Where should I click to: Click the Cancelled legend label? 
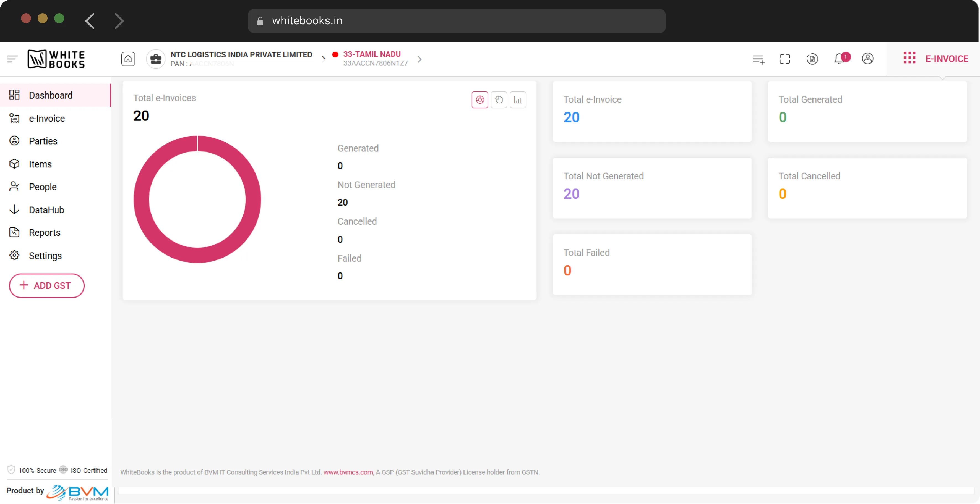coord(357,222)
